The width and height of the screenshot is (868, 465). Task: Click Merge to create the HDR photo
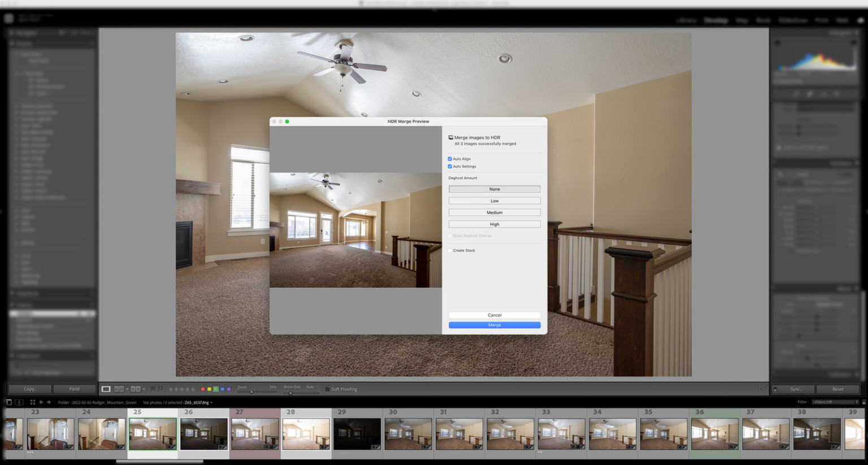(x=494, y=325)
